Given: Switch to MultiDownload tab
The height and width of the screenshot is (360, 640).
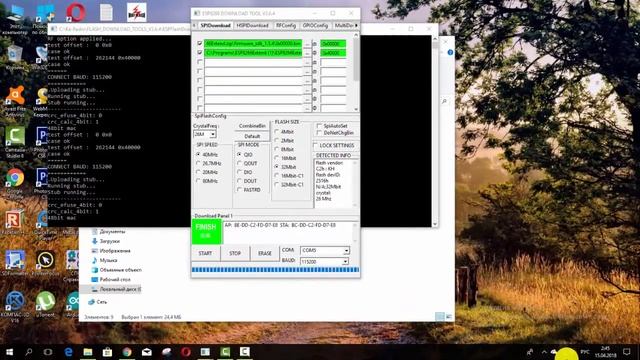Looking at the screenshot, I should coord(343,25).
